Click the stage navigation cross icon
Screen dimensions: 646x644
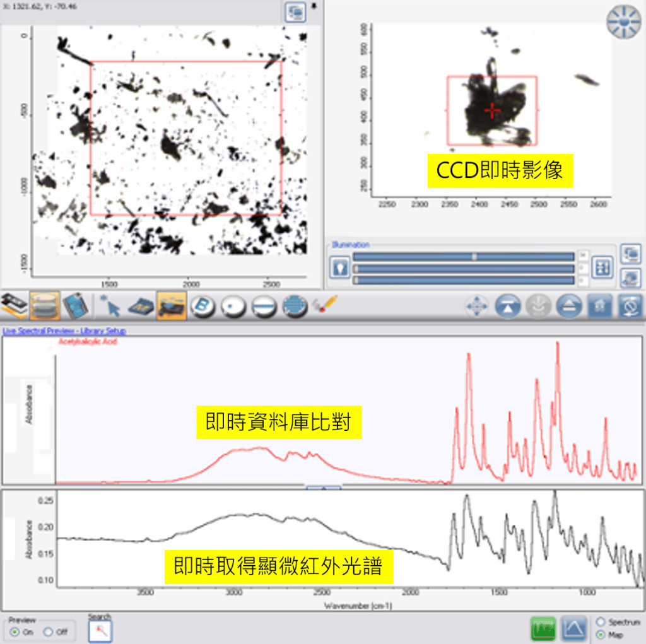[478, 305]
